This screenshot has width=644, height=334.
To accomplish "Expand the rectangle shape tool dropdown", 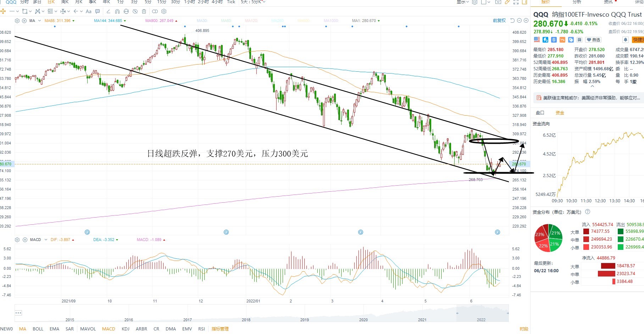I will tap(30, 11).
